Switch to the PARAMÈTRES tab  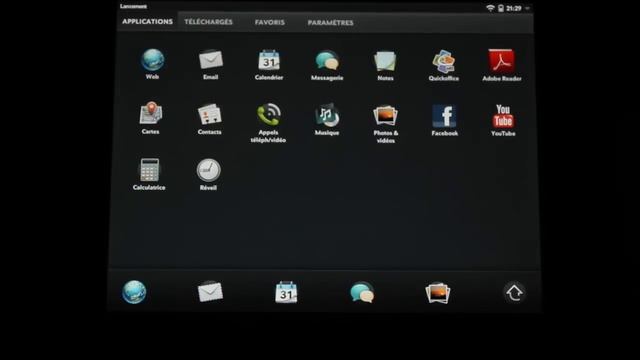[331, 23]
